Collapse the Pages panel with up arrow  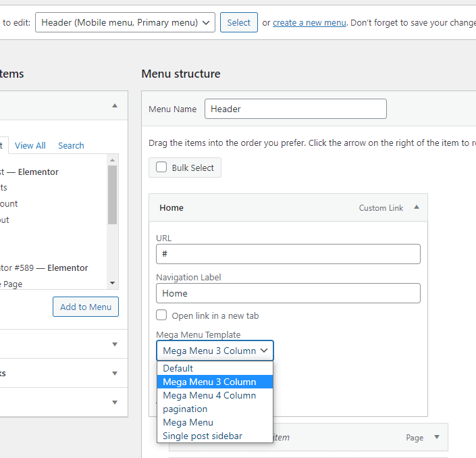click(115, 105)
